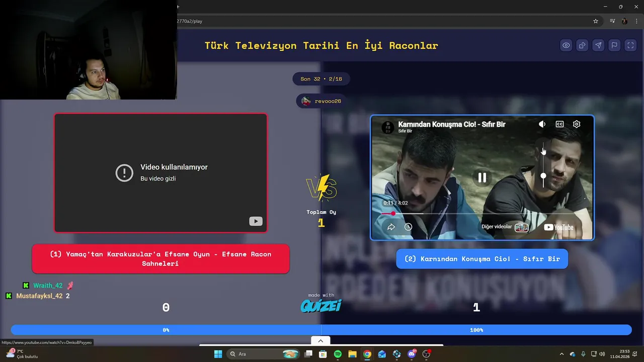
Task: Open volume control in system tray
Action: click(602, 354)
